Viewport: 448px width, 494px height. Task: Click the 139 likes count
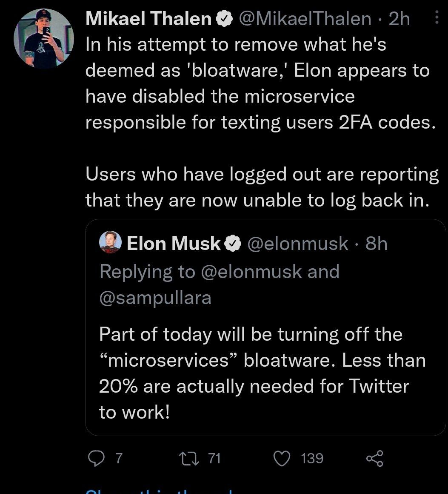coord(312,458)
